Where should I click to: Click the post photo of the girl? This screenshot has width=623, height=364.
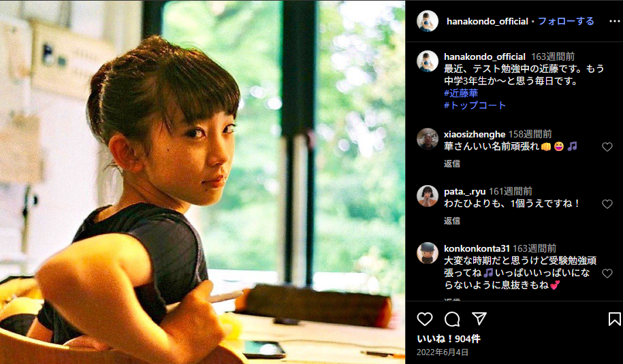(203, 182)
